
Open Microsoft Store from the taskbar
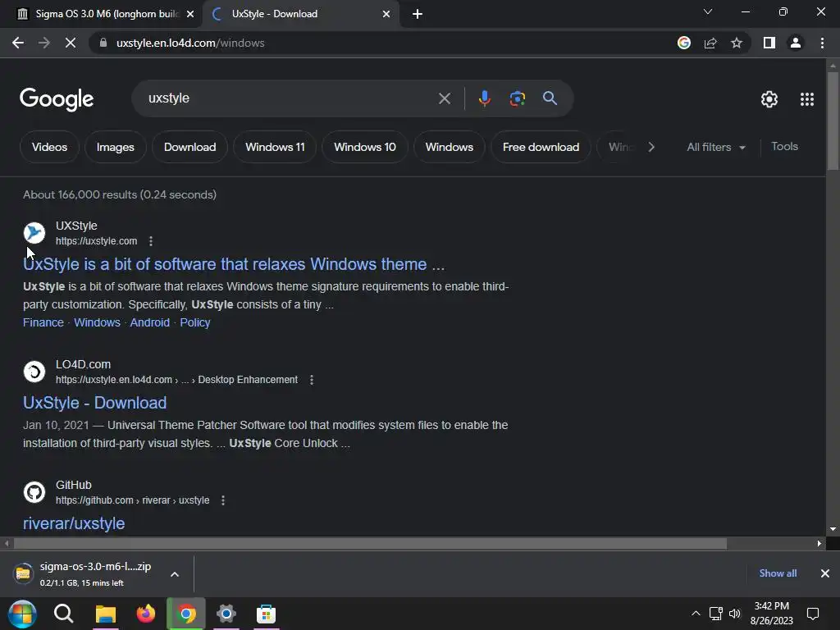point(266,614)
